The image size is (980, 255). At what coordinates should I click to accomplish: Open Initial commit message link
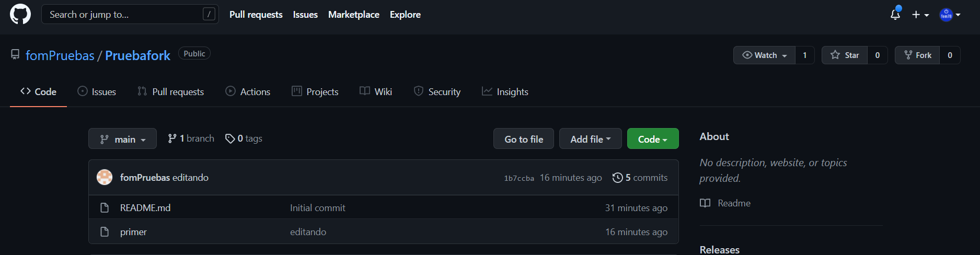pos(318,208)
